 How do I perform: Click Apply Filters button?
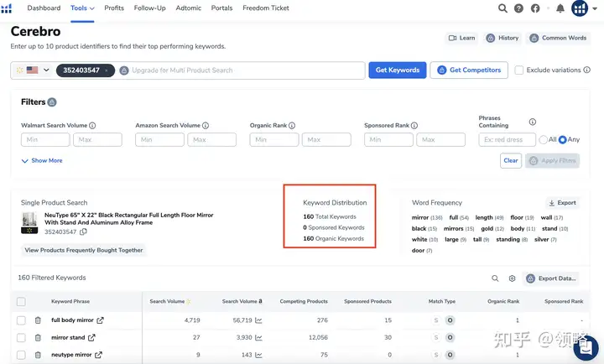click(552, 161)
